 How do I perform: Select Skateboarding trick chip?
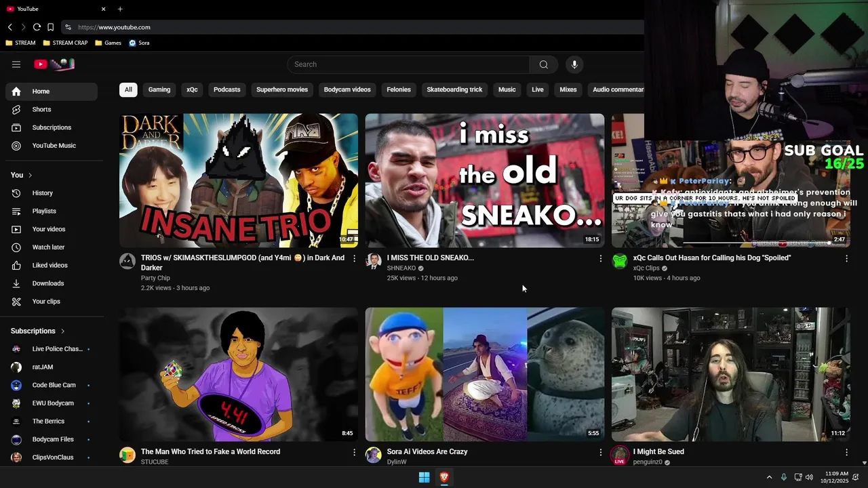(454, 89)
